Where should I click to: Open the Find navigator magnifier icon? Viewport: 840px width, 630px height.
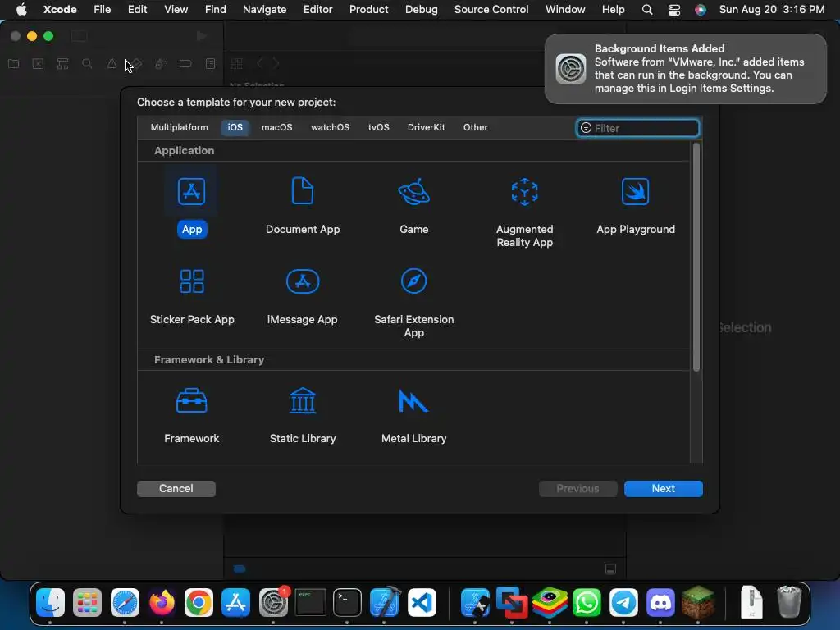87,64
